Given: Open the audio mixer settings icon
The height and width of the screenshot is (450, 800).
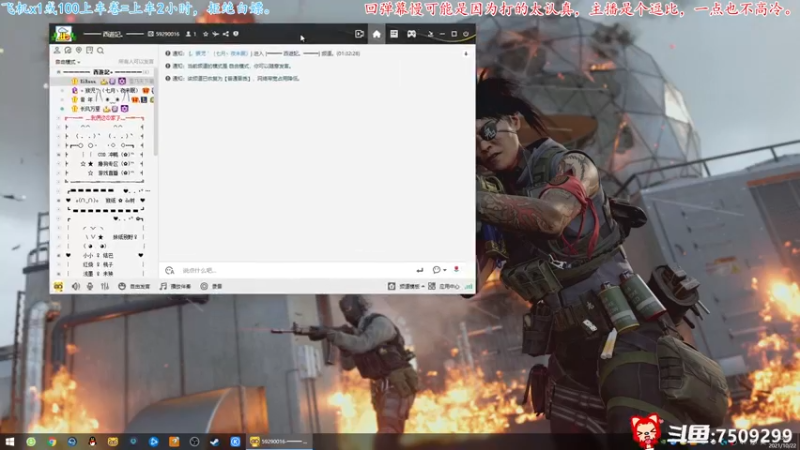Looking at the screenshot, I should point(105,286).
